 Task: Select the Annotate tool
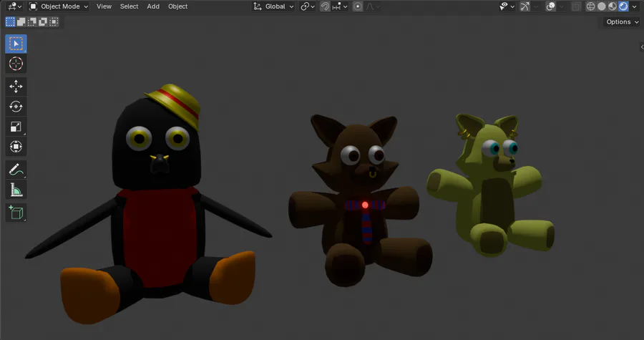pos(16,169)
